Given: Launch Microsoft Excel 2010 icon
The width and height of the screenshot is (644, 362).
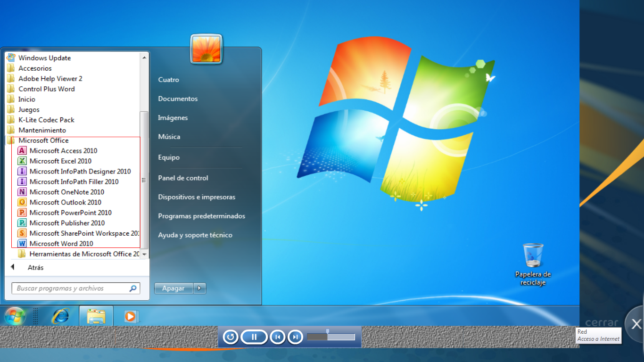Looking at the screenshot, I should pos(22,161).
